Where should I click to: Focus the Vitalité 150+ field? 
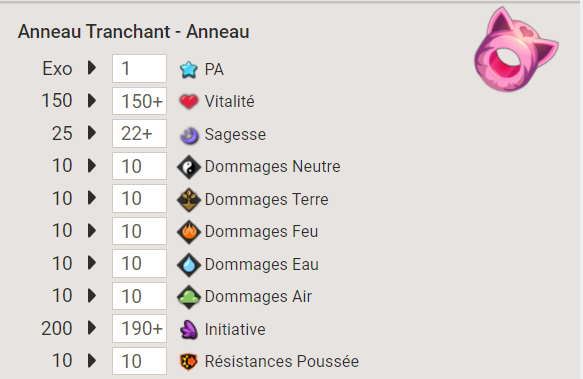pyautogui.click(x=139, y=101)
